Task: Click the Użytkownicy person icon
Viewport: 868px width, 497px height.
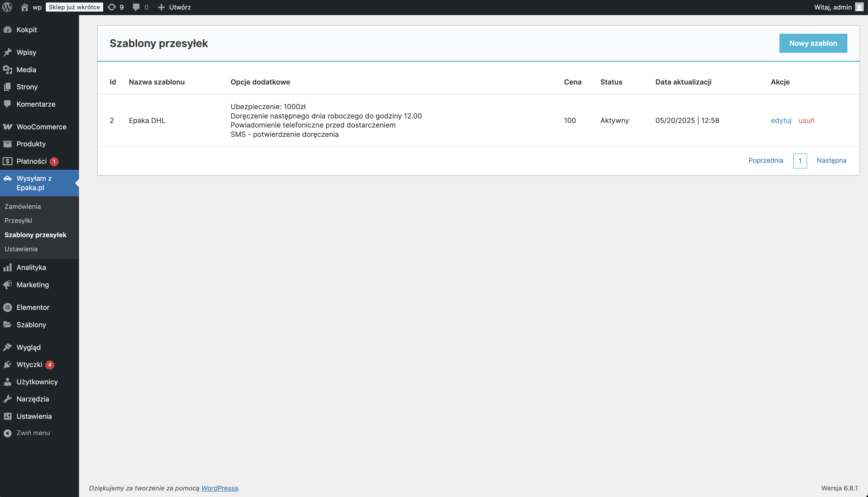Action: coord(8,382)
